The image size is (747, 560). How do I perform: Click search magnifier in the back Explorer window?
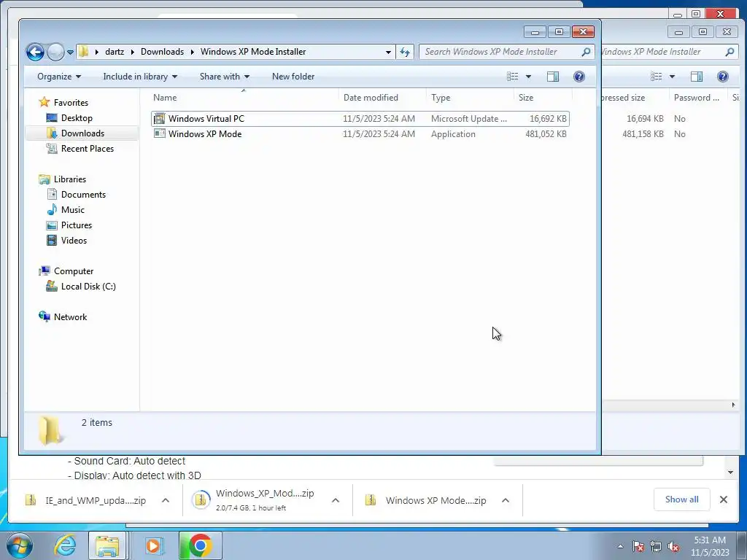(729, 52)
